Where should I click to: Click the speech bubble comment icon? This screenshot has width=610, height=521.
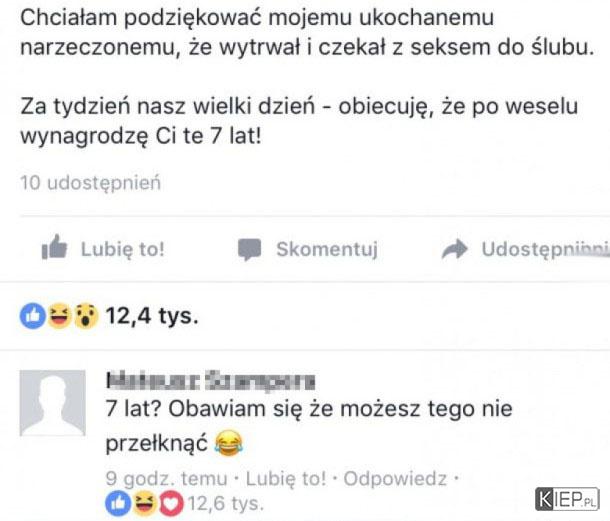[x=249, y=249]
